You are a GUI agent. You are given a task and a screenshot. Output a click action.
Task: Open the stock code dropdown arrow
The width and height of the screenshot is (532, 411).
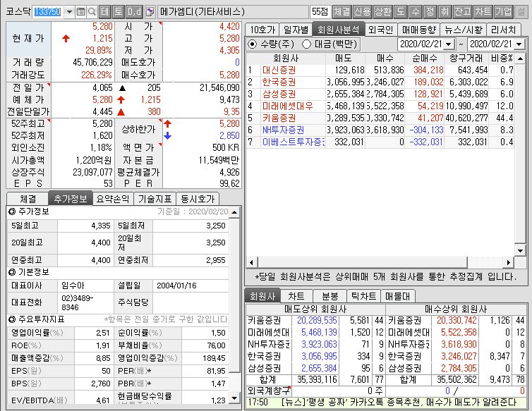pos(69,12)
